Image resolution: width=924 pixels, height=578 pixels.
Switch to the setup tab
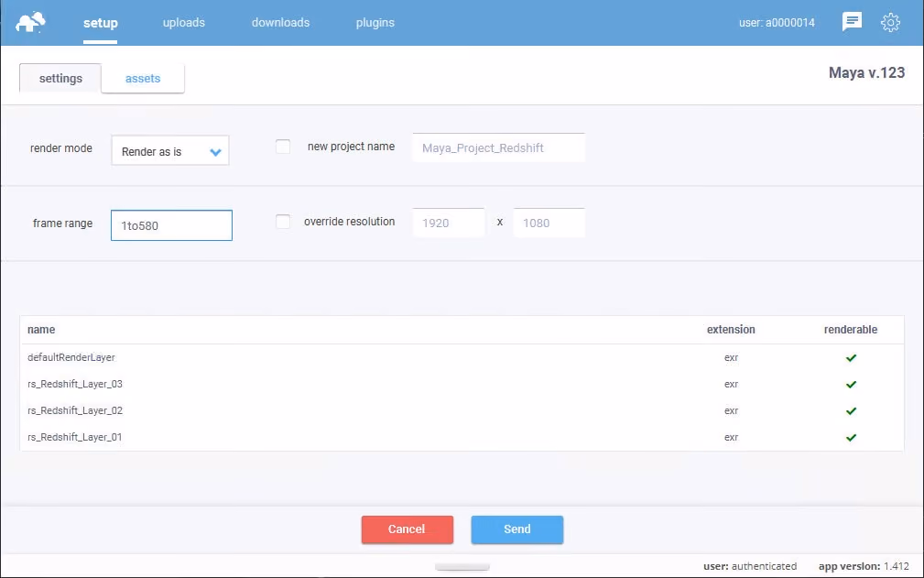pos(100,23)
